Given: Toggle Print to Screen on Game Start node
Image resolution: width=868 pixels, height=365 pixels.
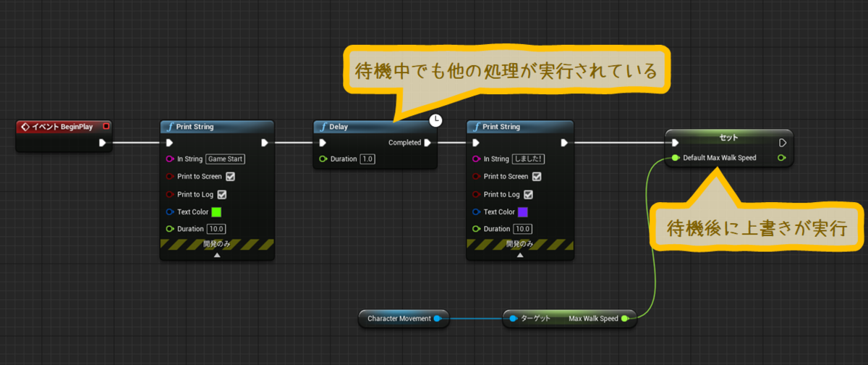Looking at the screenshot, I should (x=231, y=176).
